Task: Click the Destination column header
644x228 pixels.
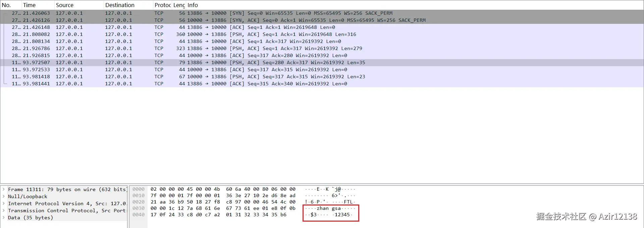Action: [128, 5]
